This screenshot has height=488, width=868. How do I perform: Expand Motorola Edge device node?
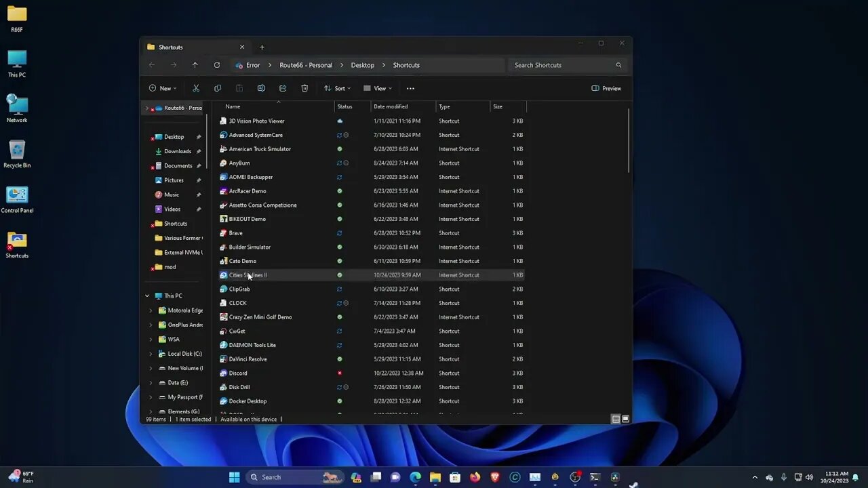pyautogui.click(x=151, y=310)
